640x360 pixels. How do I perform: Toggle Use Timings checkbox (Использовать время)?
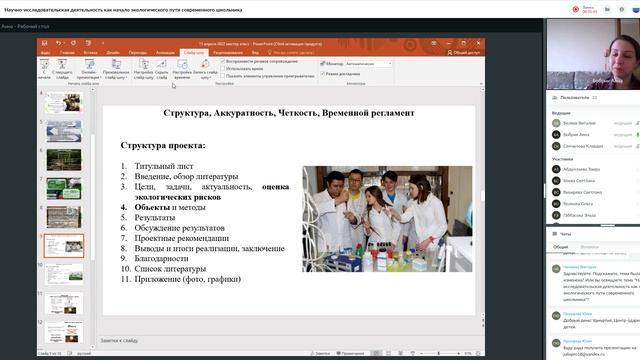click(x=223, y=69)
